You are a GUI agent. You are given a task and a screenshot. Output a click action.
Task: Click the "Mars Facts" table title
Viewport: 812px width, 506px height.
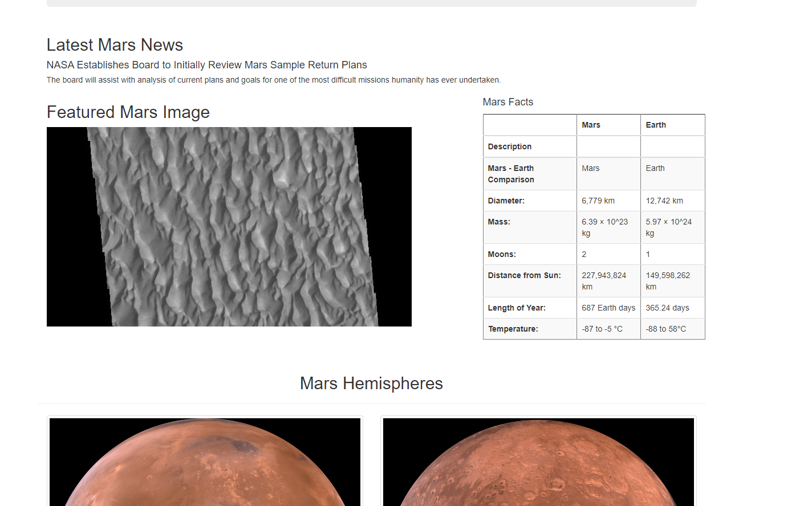508,102
